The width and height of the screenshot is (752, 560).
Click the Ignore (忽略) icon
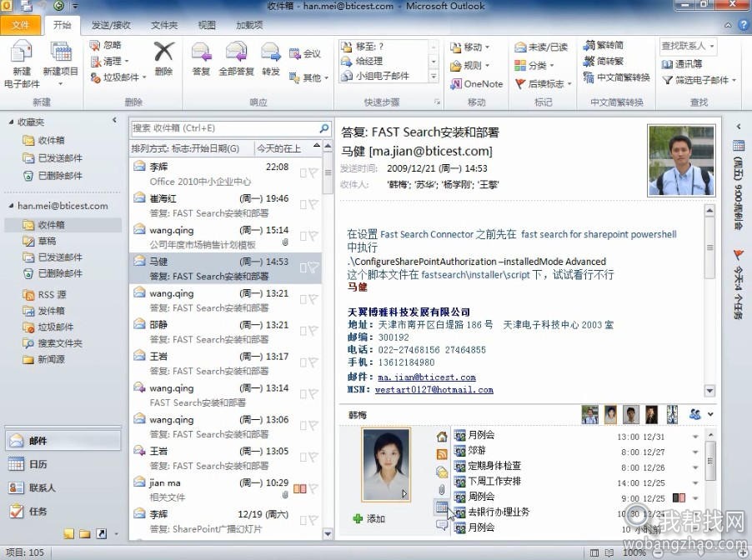coord(95,45)
